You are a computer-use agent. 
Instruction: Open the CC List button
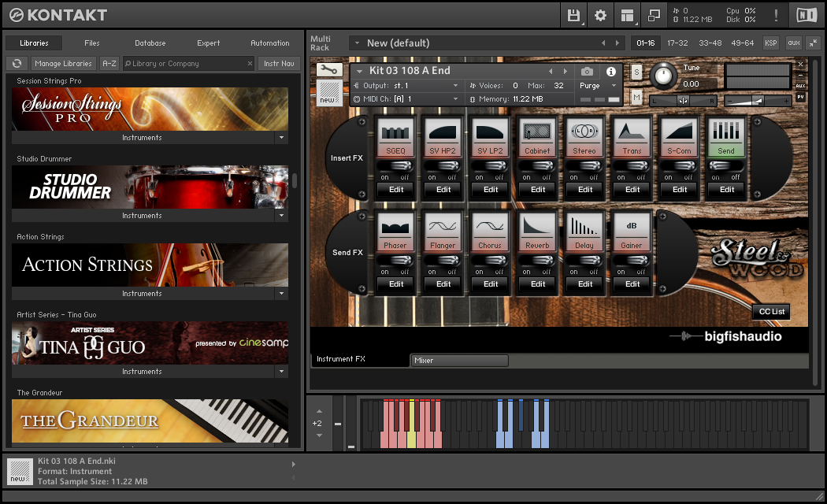[x=771, y=311]
